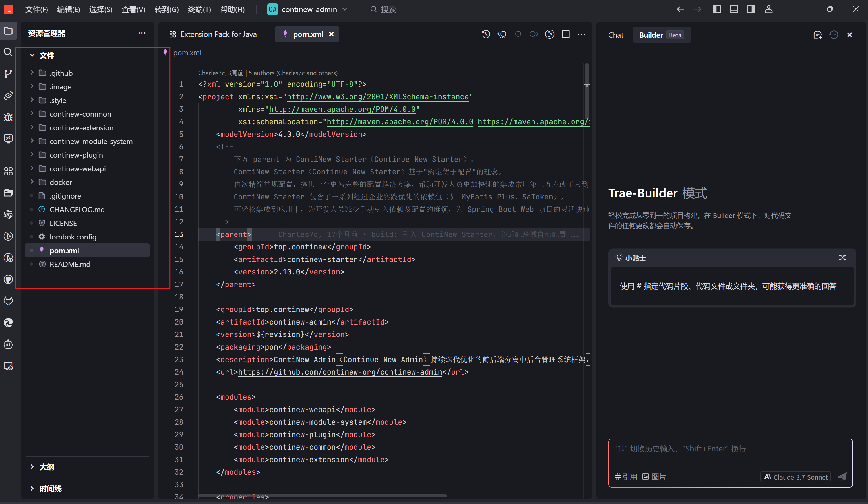The image size is (868, 504).
Task: Open Claude-3.7-Sonnet model selector
Action: point(796,477)
